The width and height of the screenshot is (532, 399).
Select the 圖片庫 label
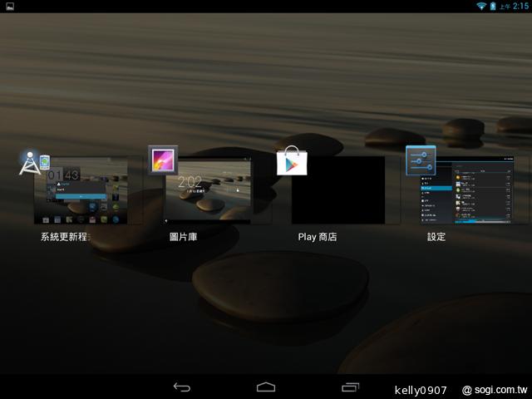[x=183, y=237]
